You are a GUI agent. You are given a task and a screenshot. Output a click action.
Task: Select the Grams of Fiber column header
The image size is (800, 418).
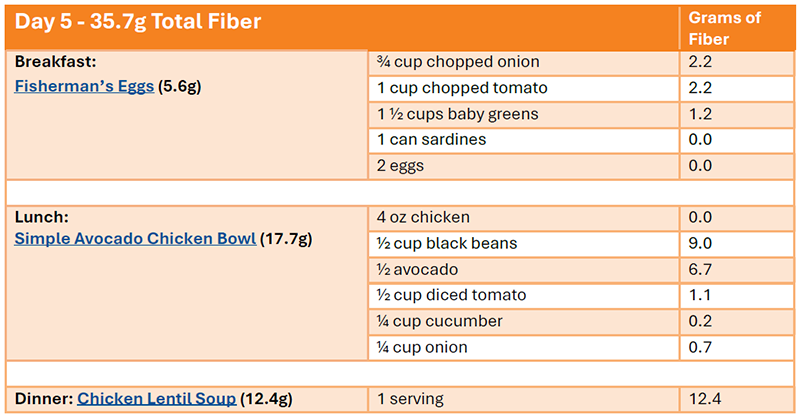click(x=724, y=27)
